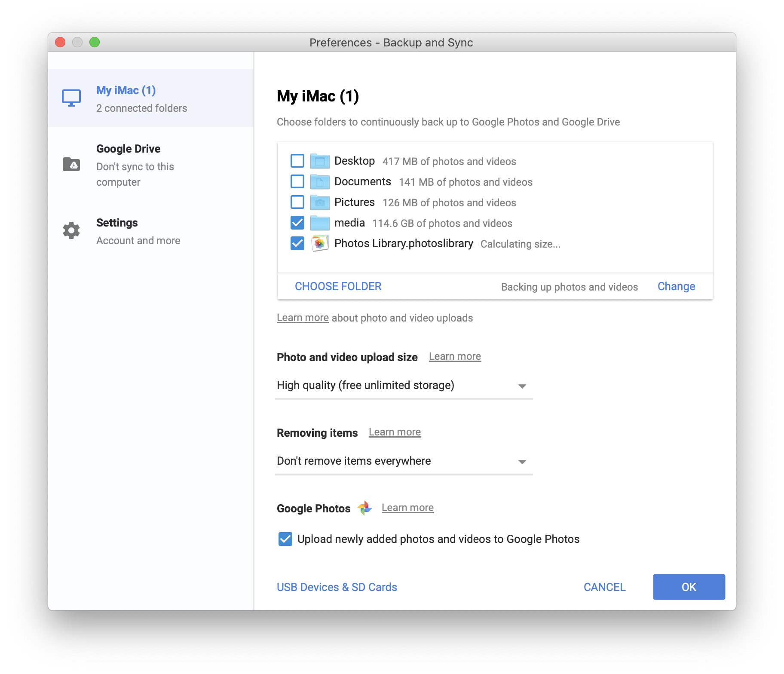Image resolution: width=784 pixels, height=674 pixels.
Task: Click 'Backing up photos and videos' status text
Action: click(570, 287)
